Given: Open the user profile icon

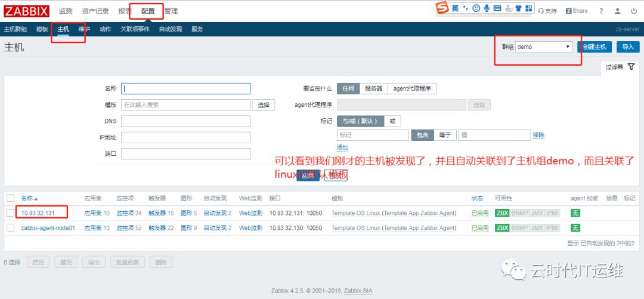Looking at the screenshot, I should pos(617,11).
